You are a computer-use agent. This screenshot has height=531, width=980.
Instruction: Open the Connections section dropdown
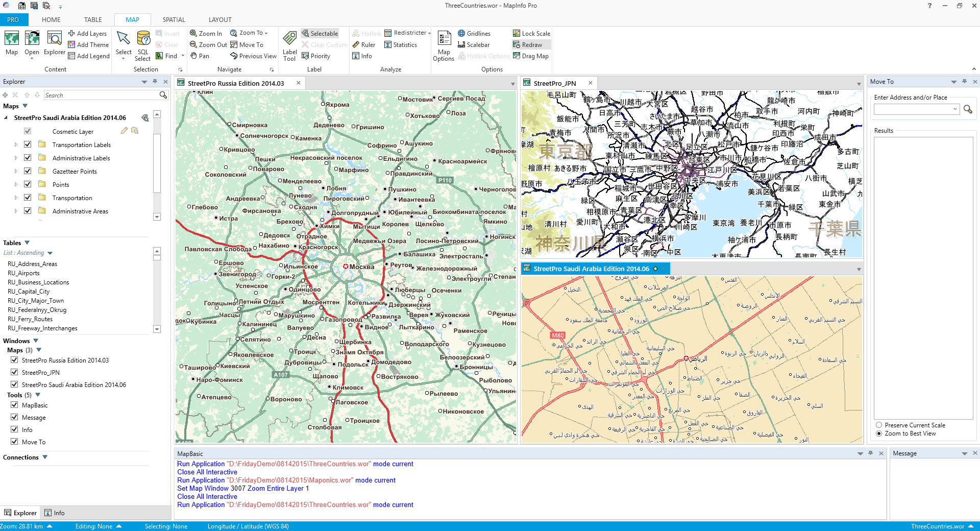(x=45, y=457)
